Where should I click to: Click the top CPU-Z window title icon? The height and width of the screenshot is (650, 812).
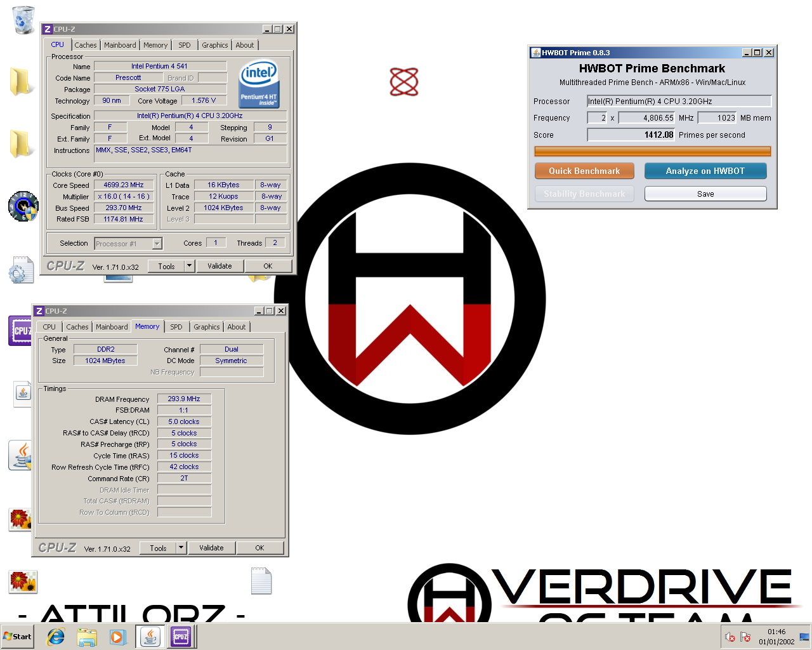(x=47, y=29)
